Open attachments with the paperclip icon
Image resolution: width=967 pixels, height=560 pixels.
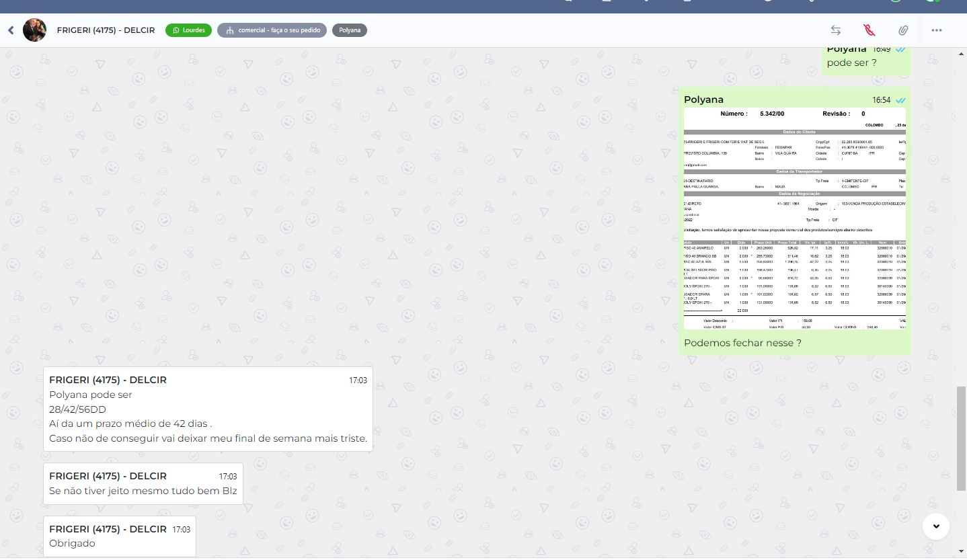[903, 30]
